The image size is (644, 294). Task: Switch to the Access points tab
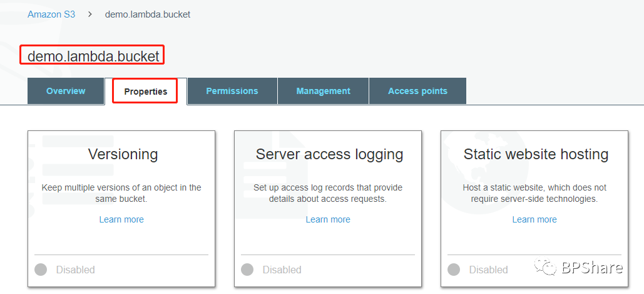417,91
